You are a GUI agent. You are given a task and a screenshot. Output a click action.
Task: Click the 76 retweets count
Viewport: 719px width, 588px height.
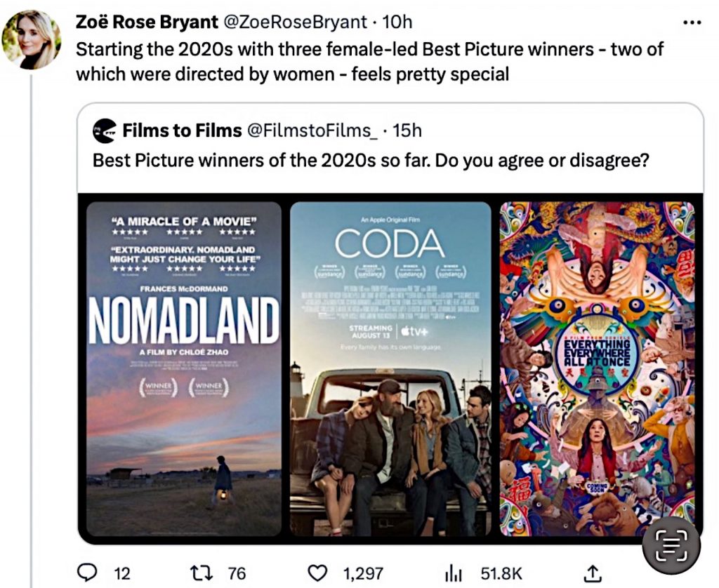point(237,573)
